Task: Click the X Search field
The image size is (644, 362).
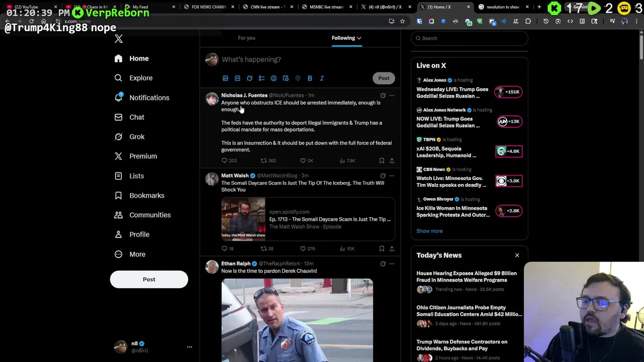Action: coord(469,38)
